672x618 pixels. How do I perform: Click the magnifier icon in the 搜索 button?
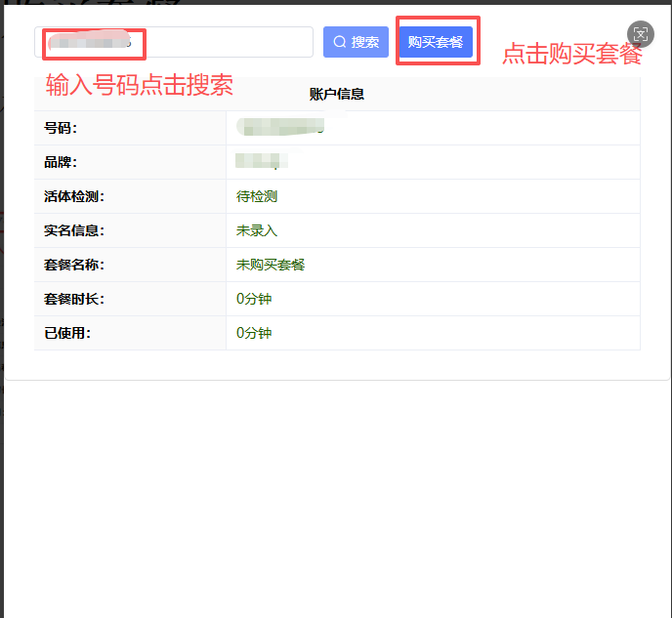(x=340, y=42)
